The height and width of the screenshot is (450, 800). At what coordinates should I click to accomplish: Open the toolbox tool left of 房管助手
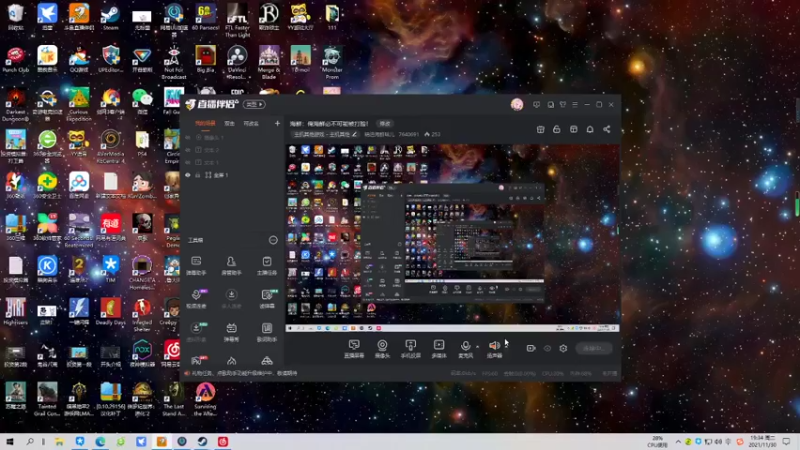196,266
